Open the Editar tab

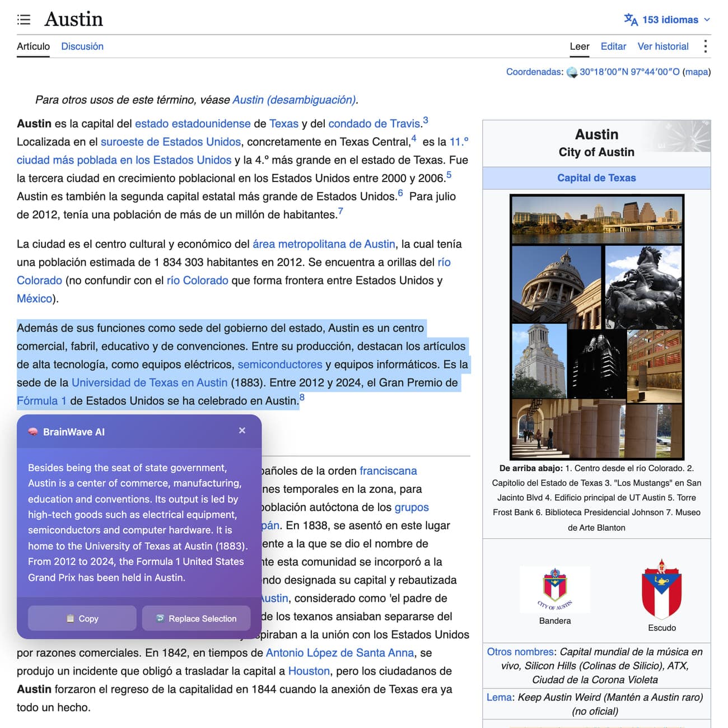pos(613,46)
